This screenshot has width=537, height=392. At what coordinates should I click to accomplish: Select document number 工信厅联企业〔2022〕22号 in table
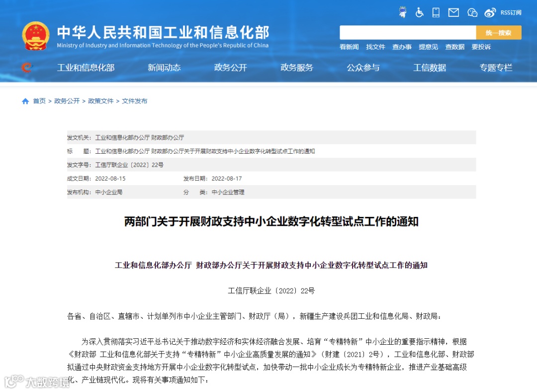click(x=129, y=165)
